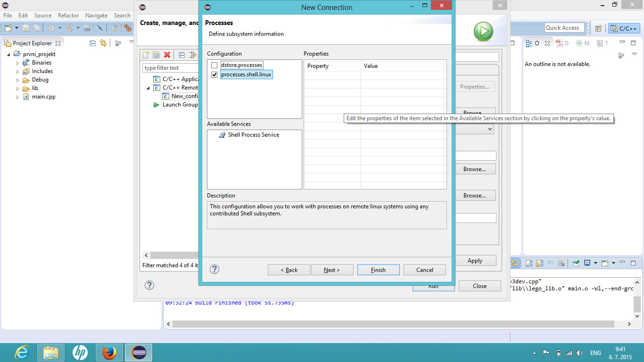Expand the Binaries tree node
Viewport: 644px width, 362px height.
(18, 63)
